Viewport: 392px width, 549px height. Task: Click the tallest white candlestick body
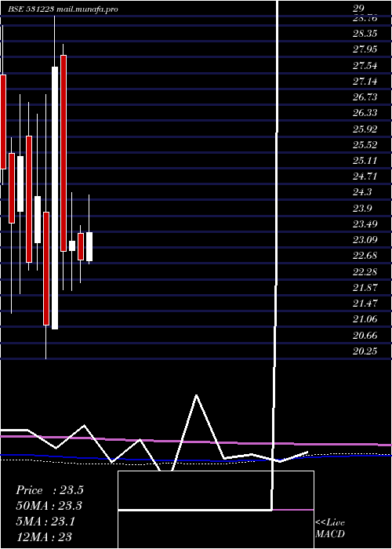55,198
